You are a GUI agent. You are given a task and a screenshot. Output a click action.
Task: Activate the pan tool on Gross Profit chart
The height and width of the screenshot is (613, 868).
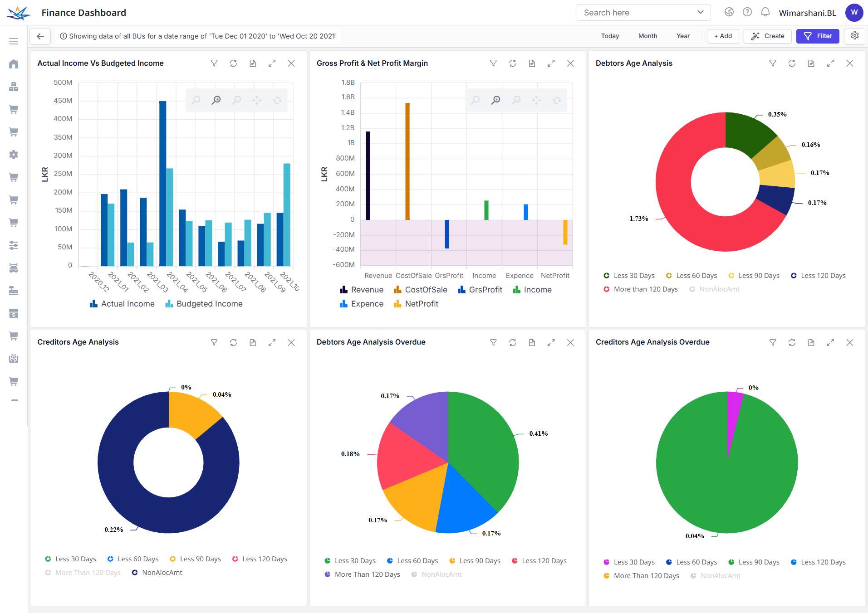[536, 100]
